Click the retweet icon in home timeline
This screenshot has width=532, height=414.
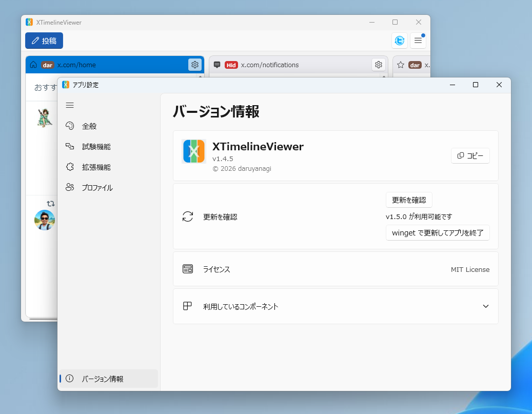[x=51, y=204]
